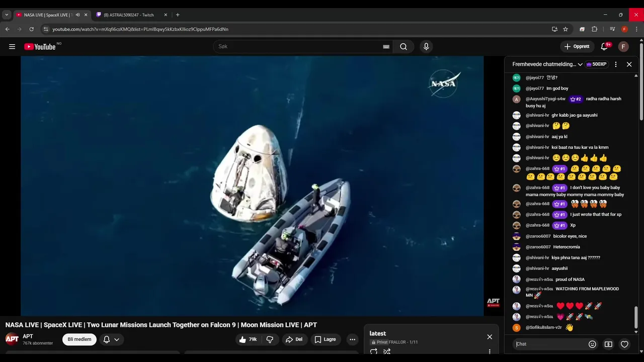Open the YouTube hamburger guide menu
The image size is (644, 362).
coord(12,47)
